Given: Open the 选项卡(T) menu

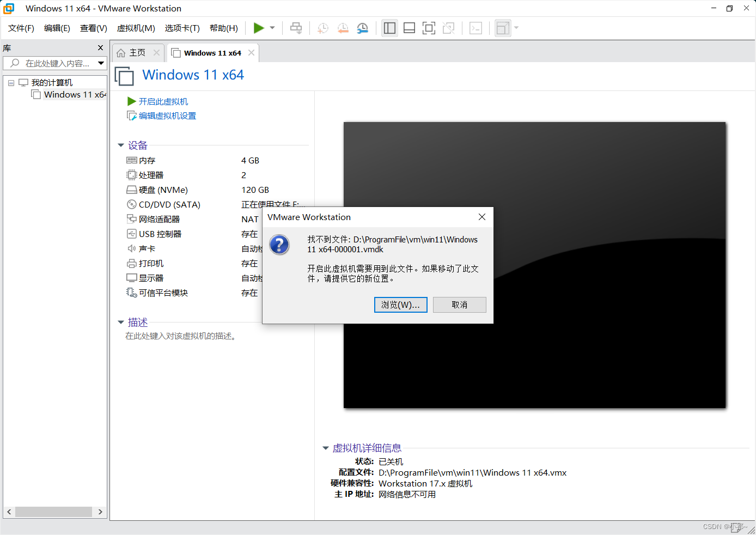Looking at the screenshot, I should point(182,28).
